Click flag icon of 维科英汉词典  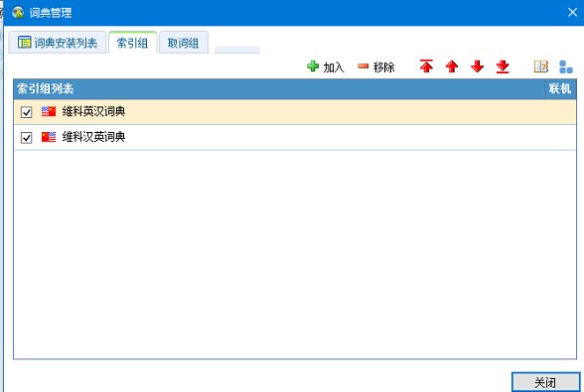pyautogui.click(x=49, y=111)
